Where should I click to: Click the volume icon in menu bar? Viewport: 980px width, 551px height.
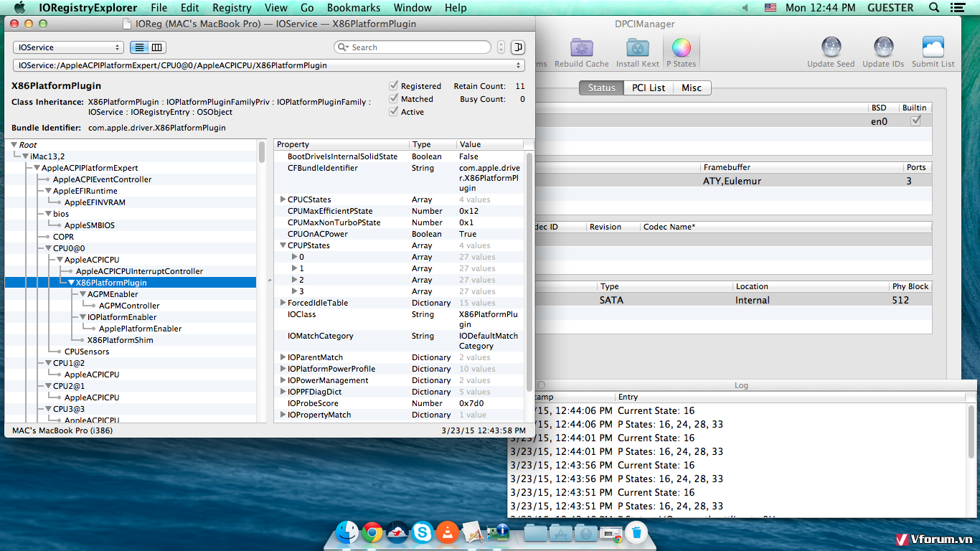[x=745, y=8]
